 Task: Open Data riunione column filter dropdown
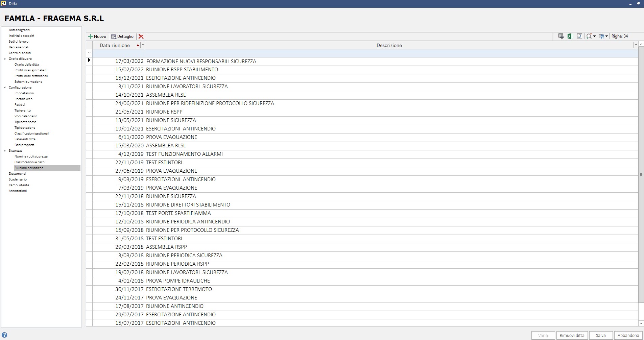[143, 45]
